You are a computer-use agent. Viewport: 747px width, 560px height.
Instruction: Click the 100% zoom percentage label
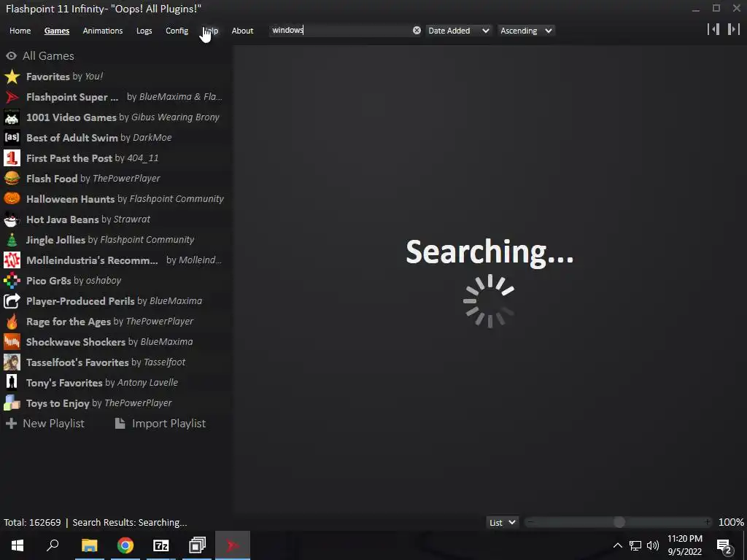(x=731, y=522)
